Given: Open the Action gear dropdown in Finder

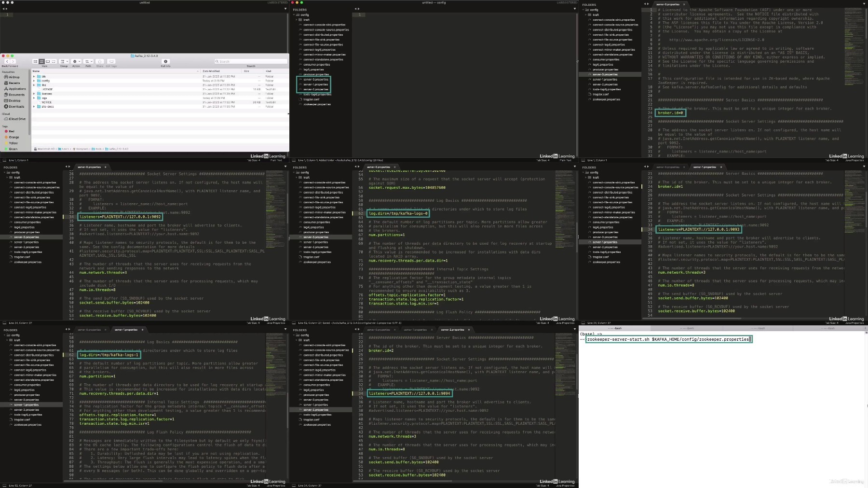Looking at the screenshot, I should click(x=76, y=61).
